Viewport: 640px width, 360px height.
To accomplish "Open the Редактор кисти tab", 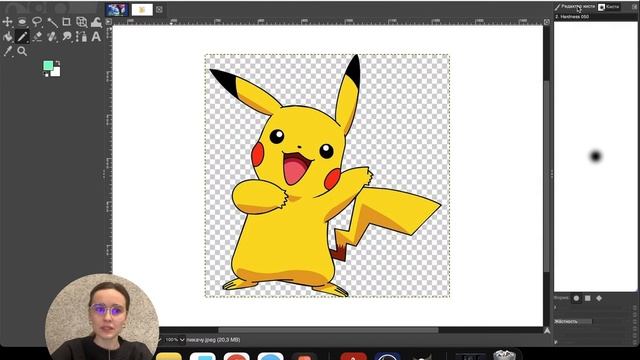I will point(575,7).
